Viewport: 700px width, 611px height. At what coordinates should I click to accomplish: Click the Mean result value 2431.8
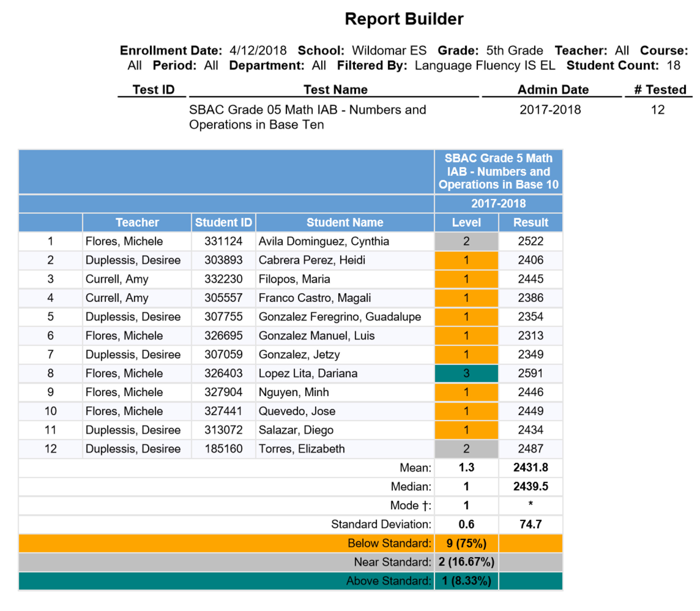pyautogui.click(x=530, y=467)
